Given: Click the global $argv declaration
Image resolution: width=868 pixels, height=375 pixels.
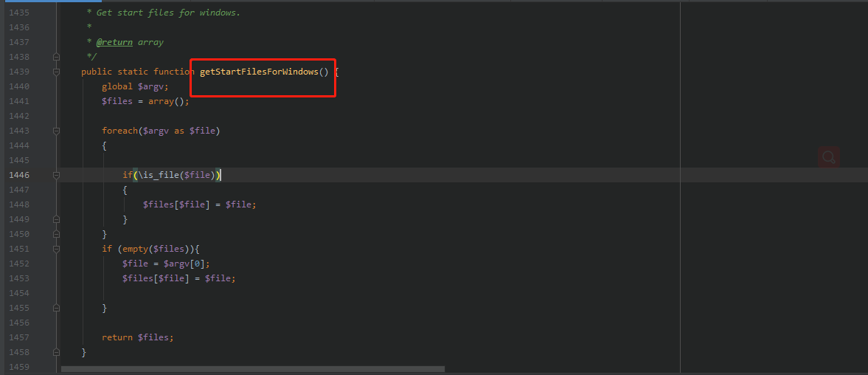Looking at the screenshot, I should (x=135, y=86).
